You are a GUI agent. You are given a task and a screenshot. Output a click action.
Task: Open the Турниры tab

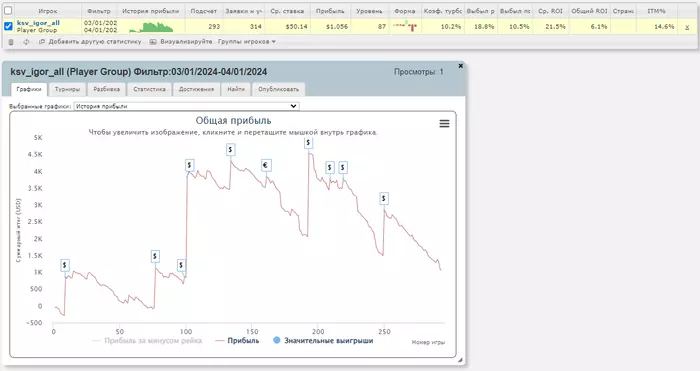pos(67,89)
